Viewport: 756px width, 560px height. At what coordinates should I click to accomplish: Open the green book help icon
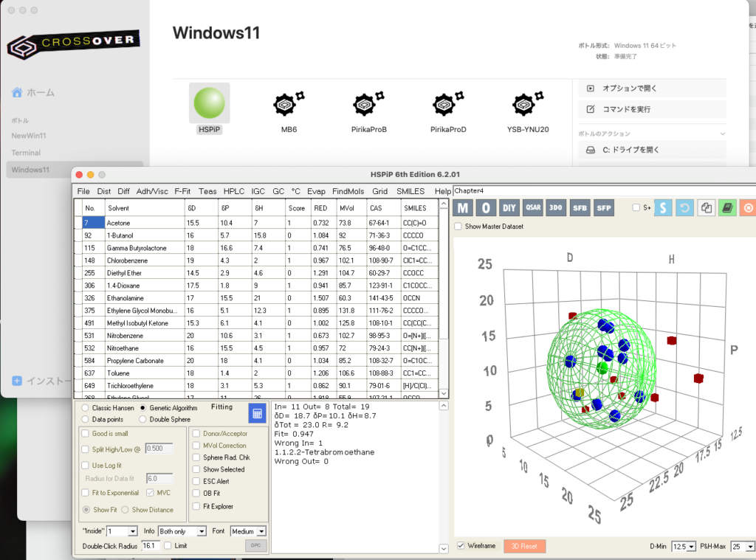click(x=728, y=208)
